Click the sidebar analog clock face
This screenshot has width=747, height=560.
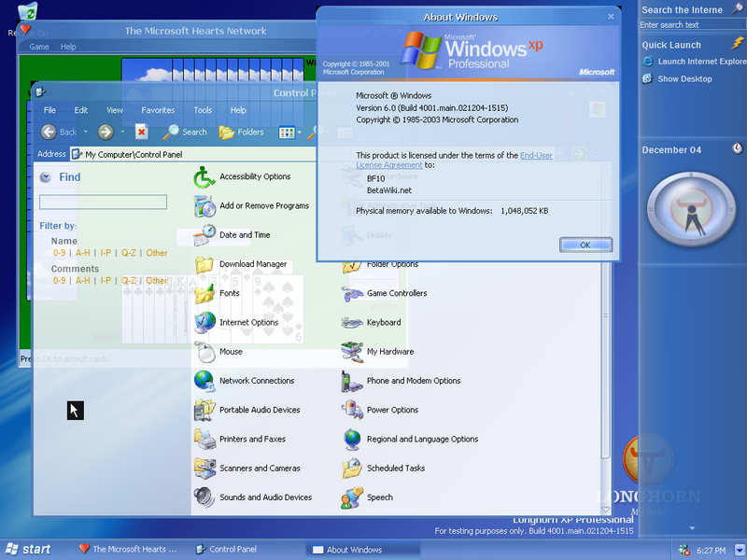[691, 209]
